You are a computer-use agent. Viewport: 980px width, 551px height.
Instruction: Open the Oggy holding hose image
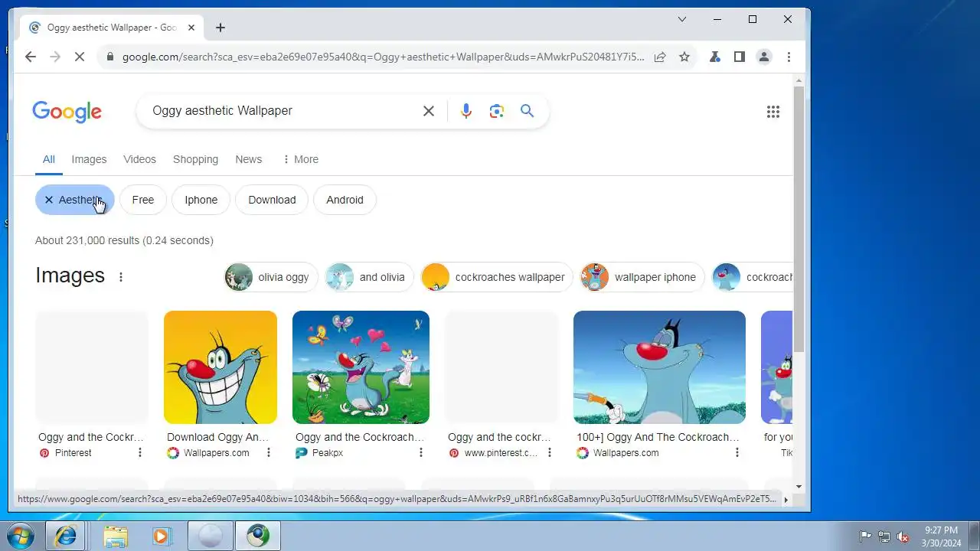pos(659,367)
